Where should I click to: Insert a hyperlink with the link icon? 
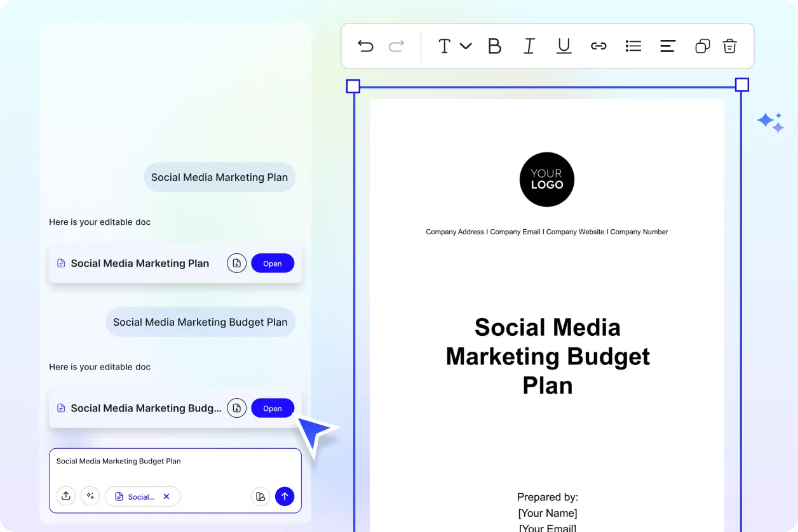point(598,46)
